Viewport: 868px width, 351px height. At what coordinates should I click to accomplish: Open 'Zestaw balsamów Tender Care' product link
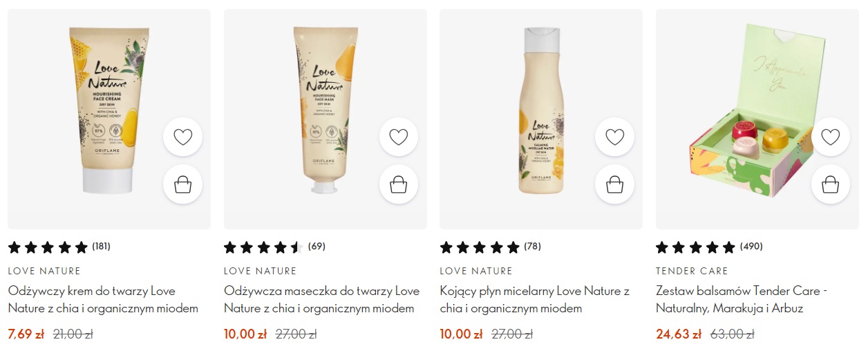pos(742,300)
